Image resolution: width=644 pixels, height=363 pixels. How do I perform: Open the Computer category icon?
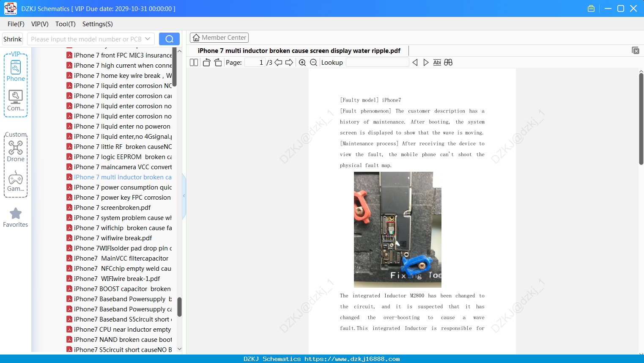(16, 97)
